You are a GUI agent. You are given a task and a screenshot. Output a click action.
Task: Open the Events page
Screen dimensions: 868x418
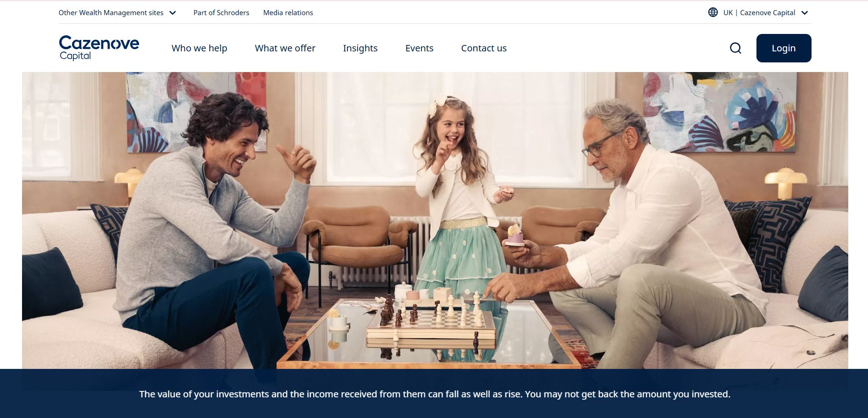(x=419, y=48)
